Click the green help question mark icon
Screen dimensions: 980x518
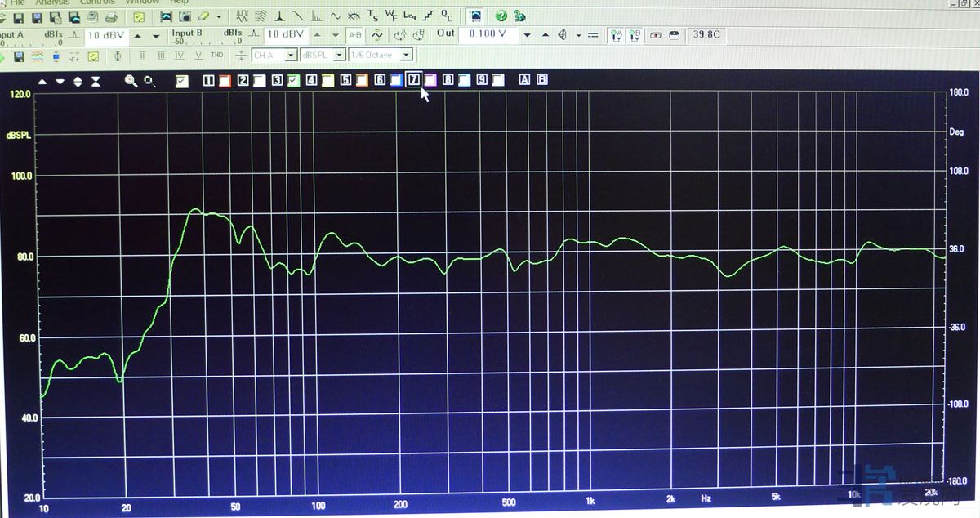[x=501, y=16]
